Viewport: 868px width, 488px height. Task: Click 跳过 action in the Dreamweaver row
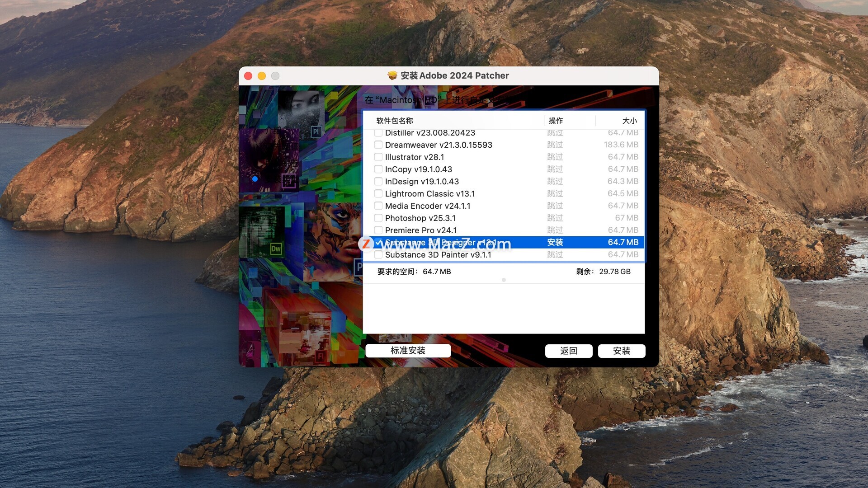tap(555, 145)
